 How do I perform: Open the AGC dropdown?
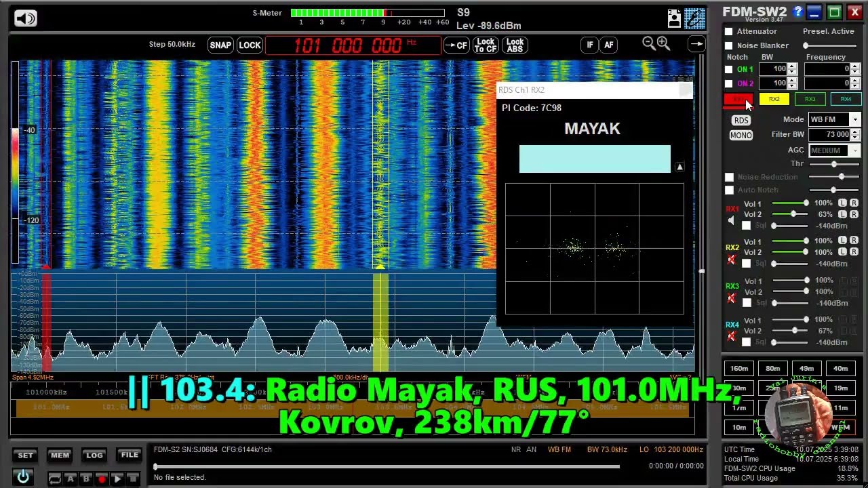[x=834, y=150]
